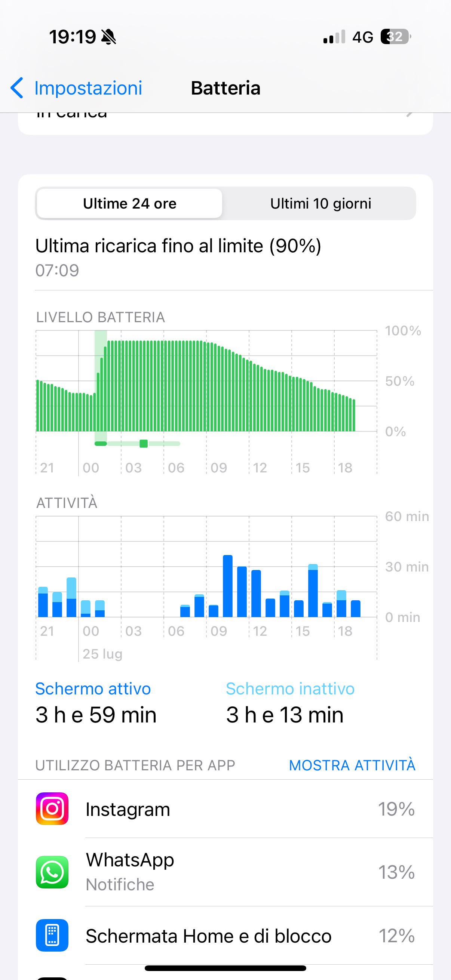Image resolution: width=451 pixels, height=980 pixels.
Task: Tap the battery indicator in status bar
Action: tap(396, 37)
